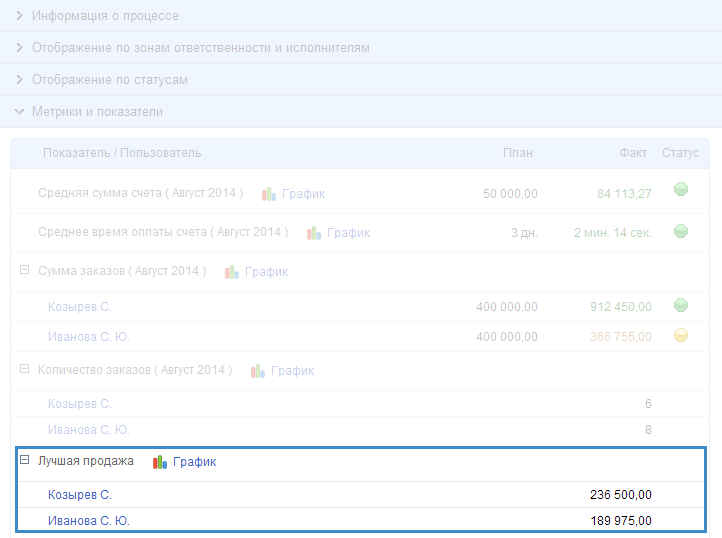
Task: Open chart icon for Среднее время оплаты счета
Action: (314, 233)
